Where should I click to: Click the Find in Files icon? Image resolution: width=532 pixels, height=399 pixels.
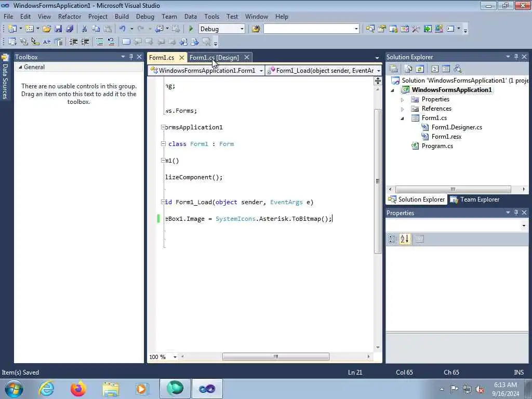pyautogui.click(x=256, y=29)
